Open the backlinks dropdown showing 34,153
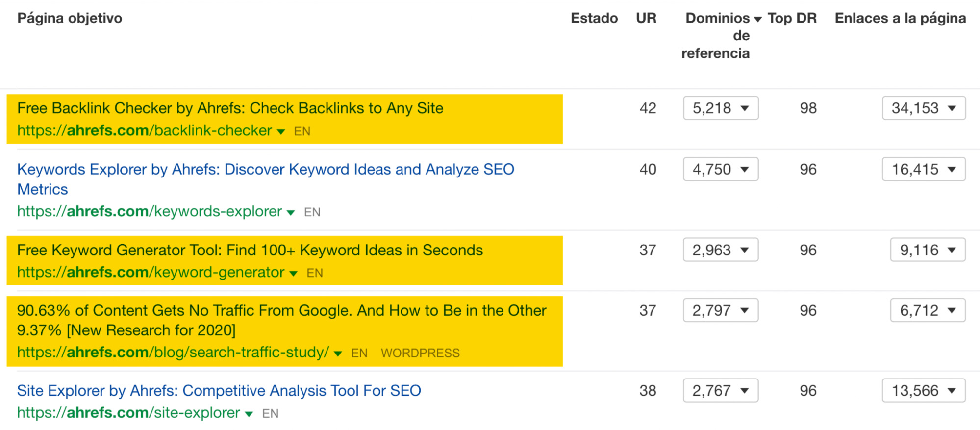The width and height of the screenshot is (980, 430). click(x=924, y=108)
